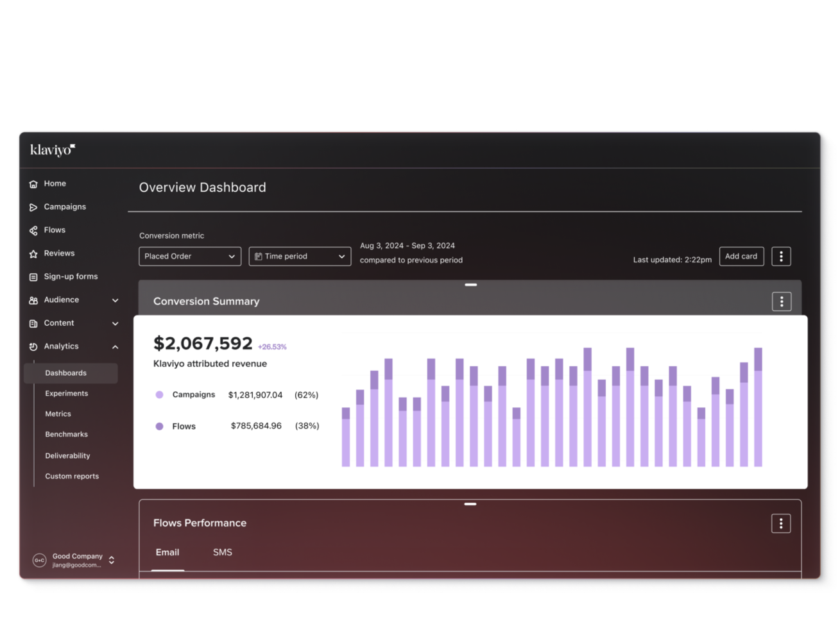The height and width of the screenshot is (633, 840).
Task: Open Flows Performance card three-dot menu
Action: [x=781, y=523]
